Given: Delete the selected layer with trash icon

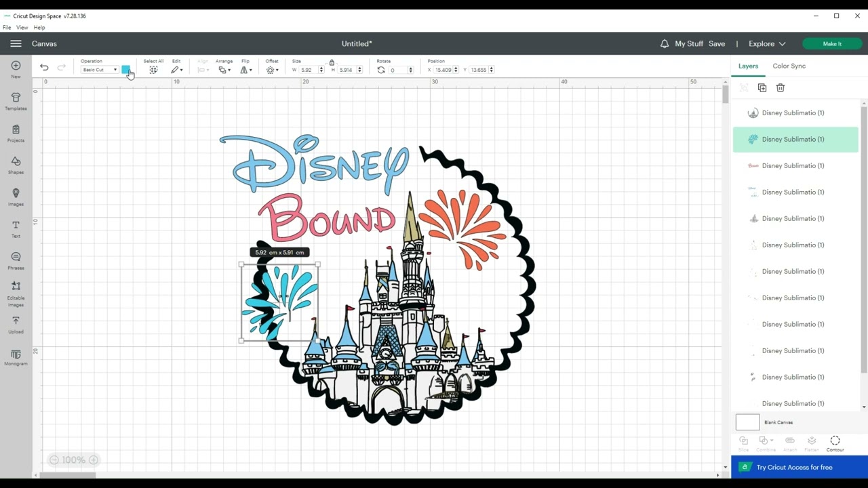Looking at the screenshot, I should coord(781,87).
